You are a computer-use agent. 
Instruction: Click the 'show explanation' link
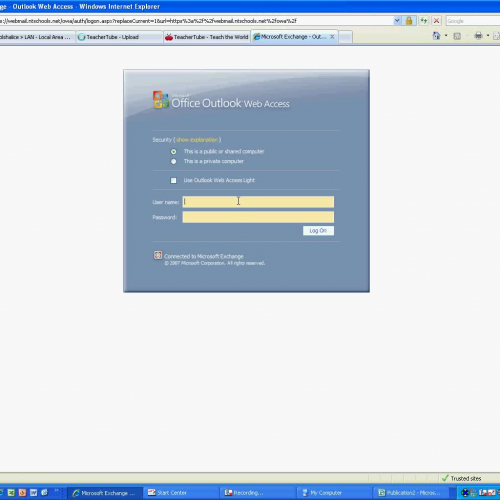(197, 140)
